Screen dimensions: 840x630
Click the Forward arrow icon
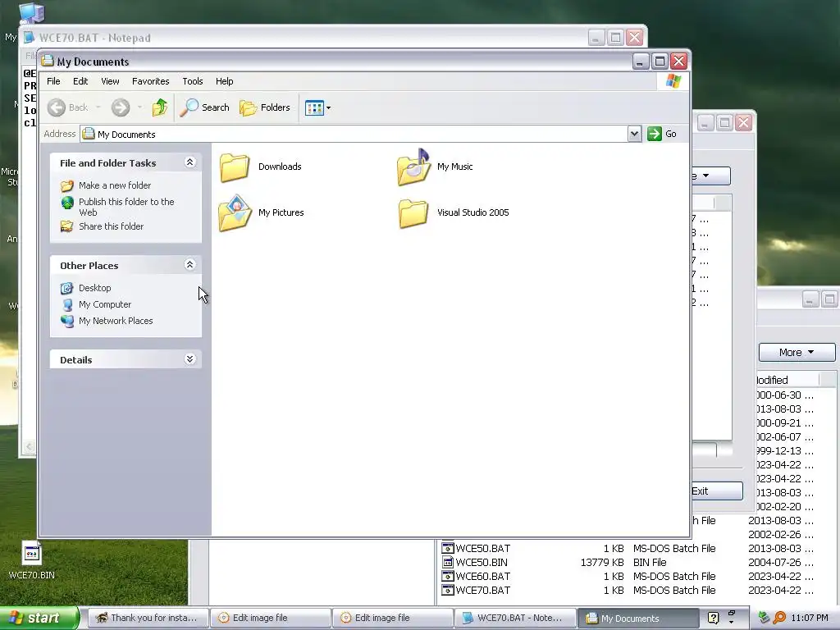point(121,107)
